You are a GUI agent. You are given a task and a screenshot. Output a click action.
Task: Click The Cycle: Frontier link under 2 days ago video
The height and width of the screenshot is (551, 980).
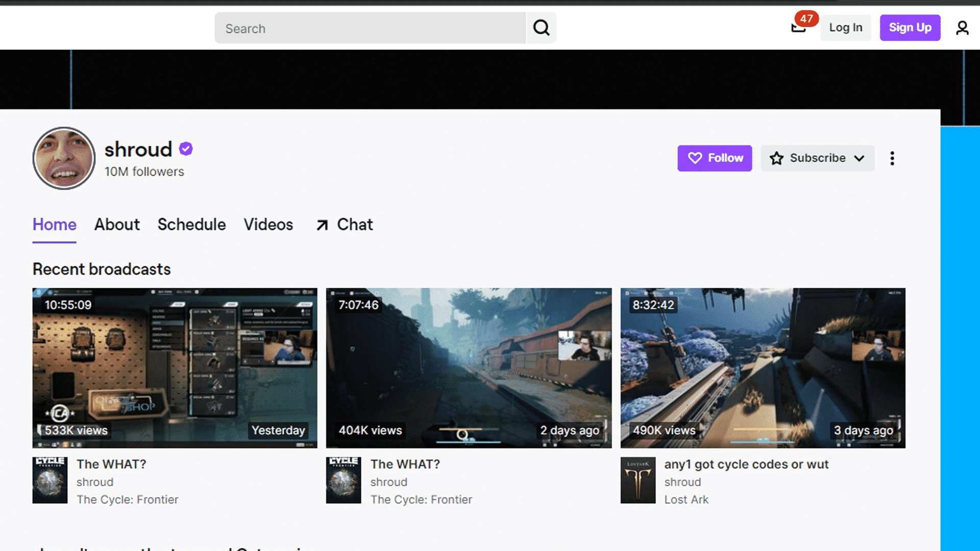pos(421,499)
